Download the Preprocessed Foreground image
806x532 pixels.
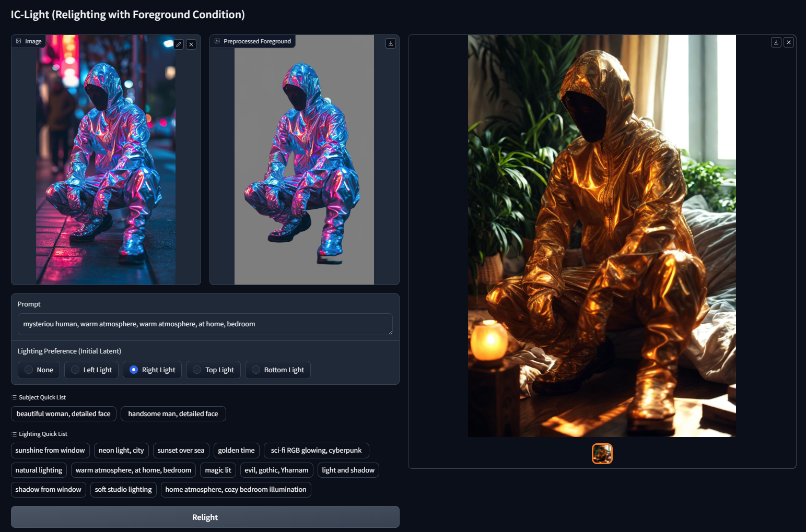pyautogui.click(x=391, y=43)
